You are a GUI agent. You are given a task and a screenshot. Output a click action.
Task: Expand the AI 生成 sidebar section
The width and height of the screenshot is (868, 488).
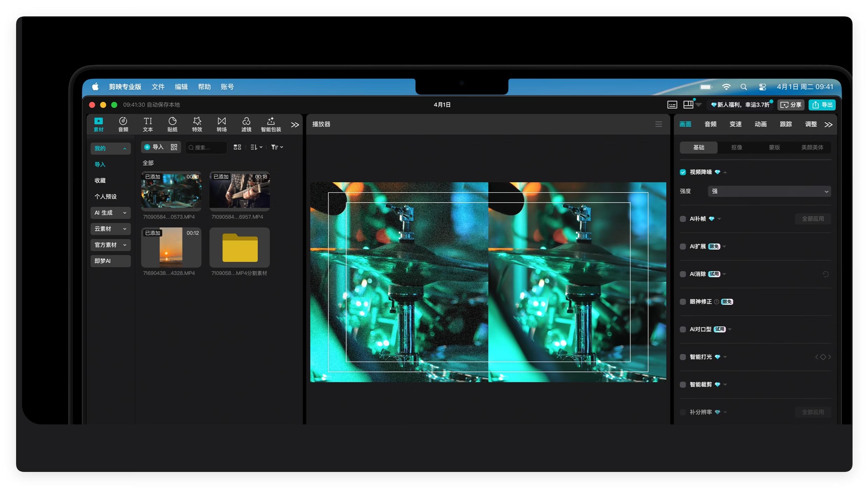tap(110, 213)
